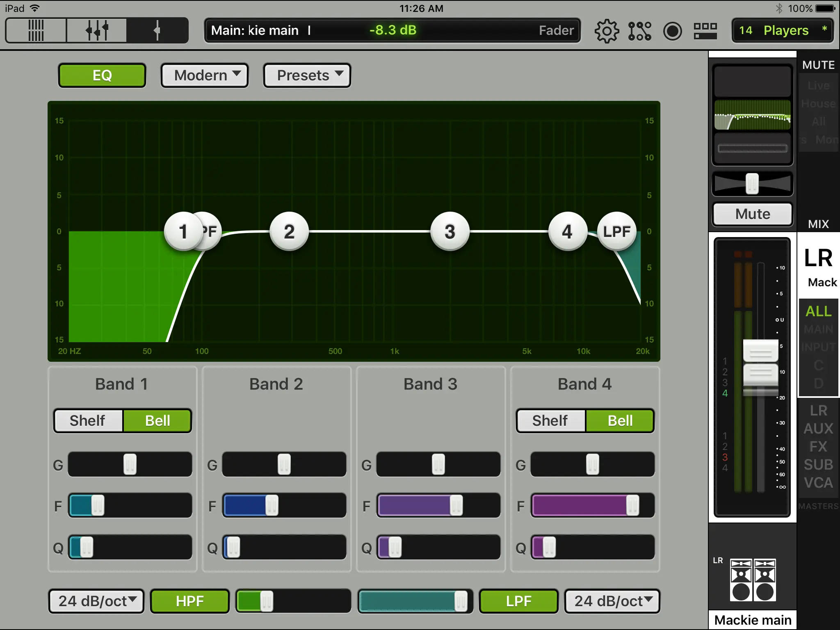Select Shelf for Band 4
Viewport: 840px width, 630px height.
pyautogui.click(x=550, y=421)
